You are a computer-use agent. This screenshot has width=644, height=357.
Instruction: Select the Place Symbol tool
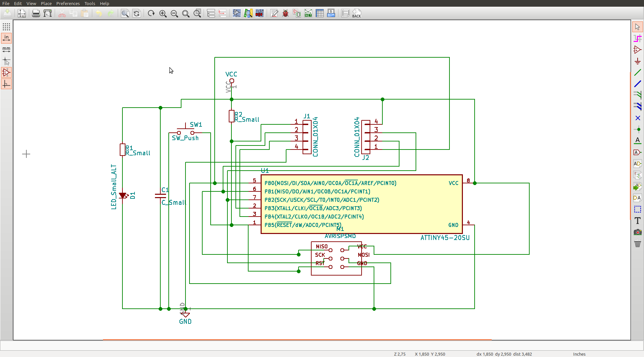638,50
